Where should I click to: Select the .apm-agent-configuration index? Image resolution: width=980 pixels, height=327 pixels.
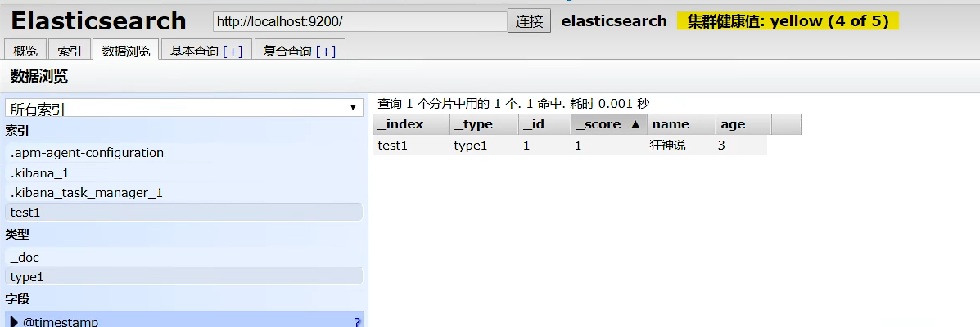pos(183,152)
